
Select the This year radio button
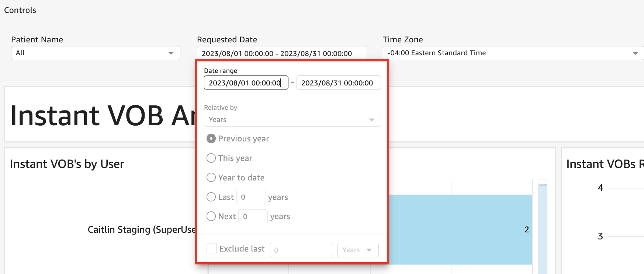click(x=211, y=158)
